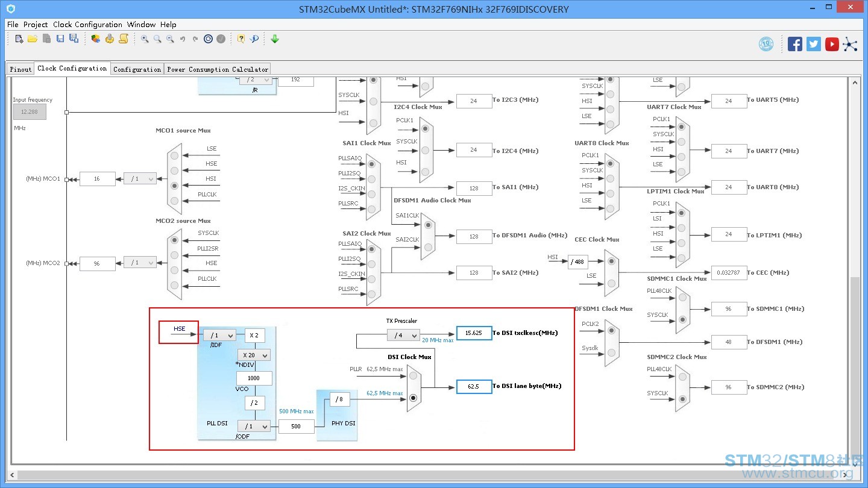Open the YouTube icon

point(832,44)
